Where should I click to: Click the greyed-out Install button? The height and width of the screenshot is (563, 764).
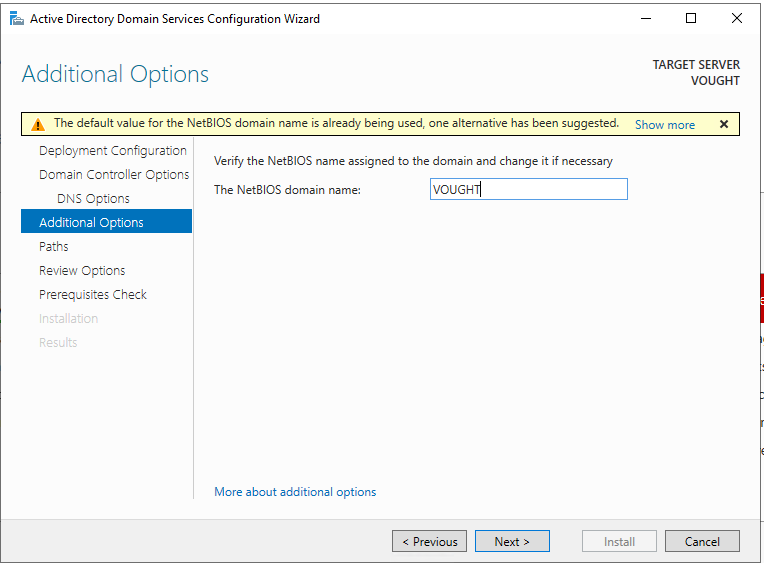pyautogui.click(x=619, y=541)
